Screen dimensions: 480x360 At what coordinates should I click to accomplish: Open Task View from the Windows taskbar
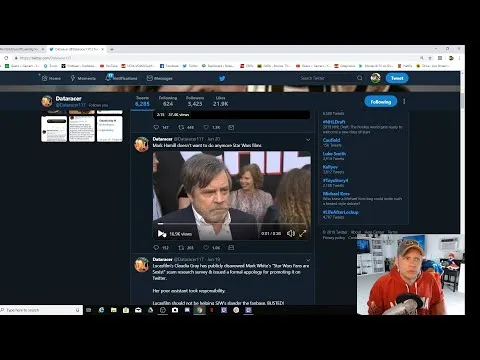[88, 310]
